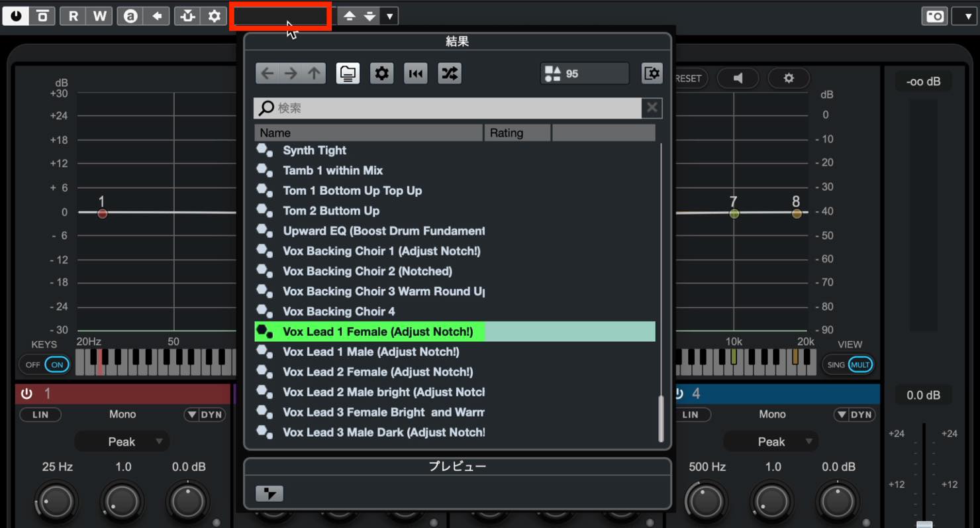This screenshot has width=980, height=528.
Task: Open the preset management dropdown arrow after preset arrows
Action: click(x=390, y=16)
